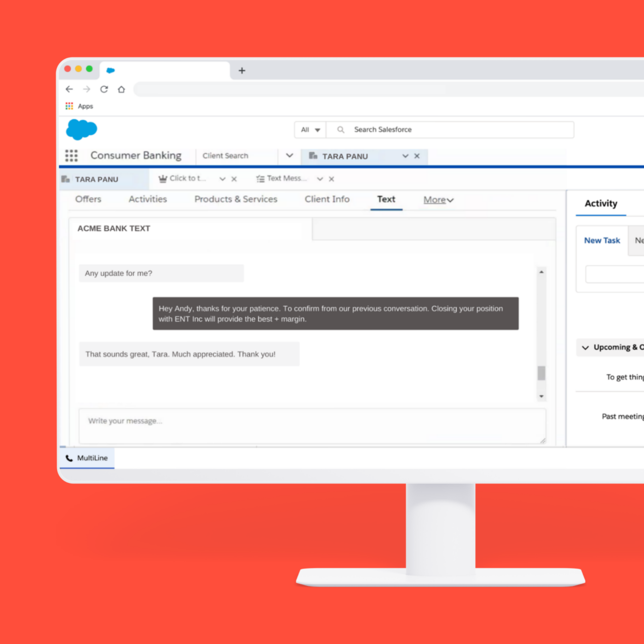The width and height of the screenshot is (644, 644).
Task: Open the More tabs dropdown
Action: point(438,200)
